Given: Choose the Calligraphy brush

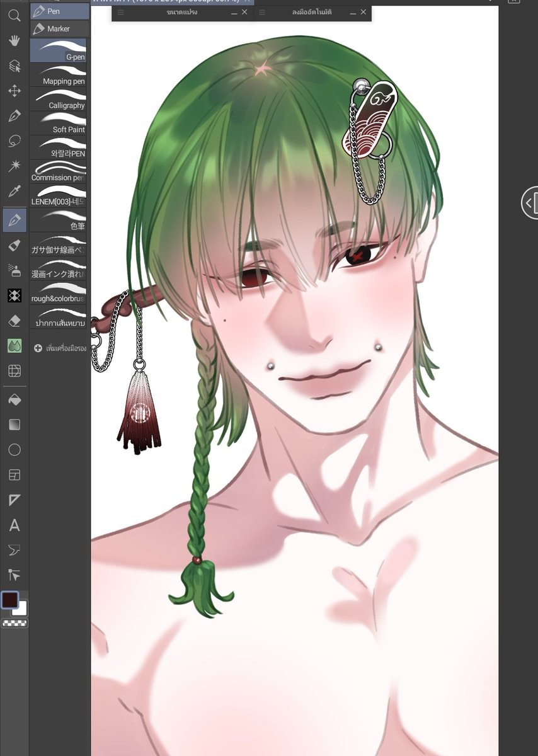Looking at the screenshot, I should point(58,99).
